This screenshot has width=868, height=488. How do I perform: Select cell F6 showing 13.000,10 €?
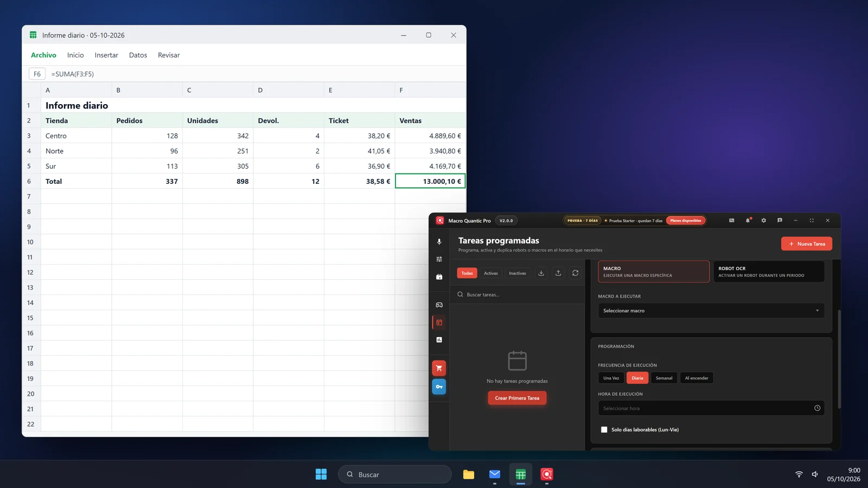coord(430,181)
